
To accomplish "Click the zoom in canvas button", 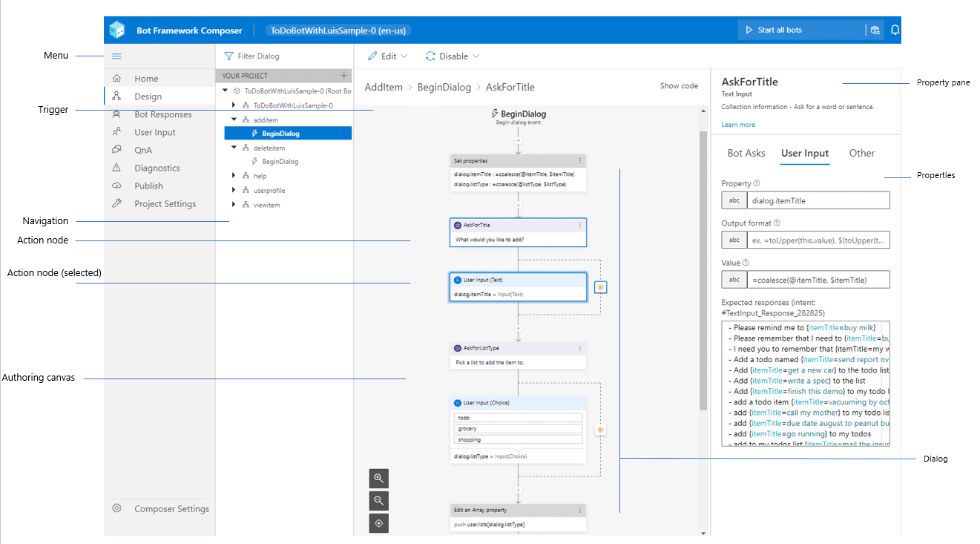I will point(378,479).
